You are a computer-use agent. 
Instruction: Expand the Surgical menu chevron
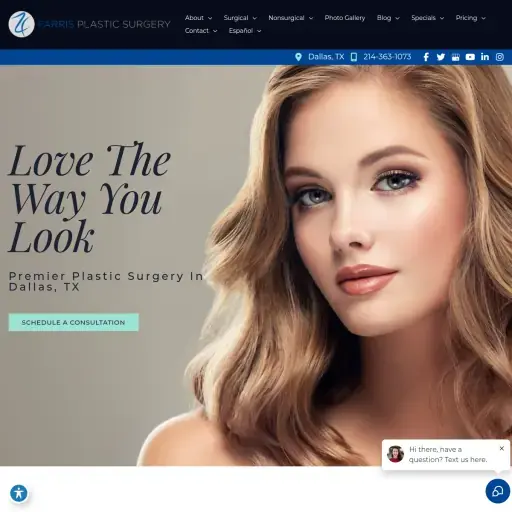255,18
